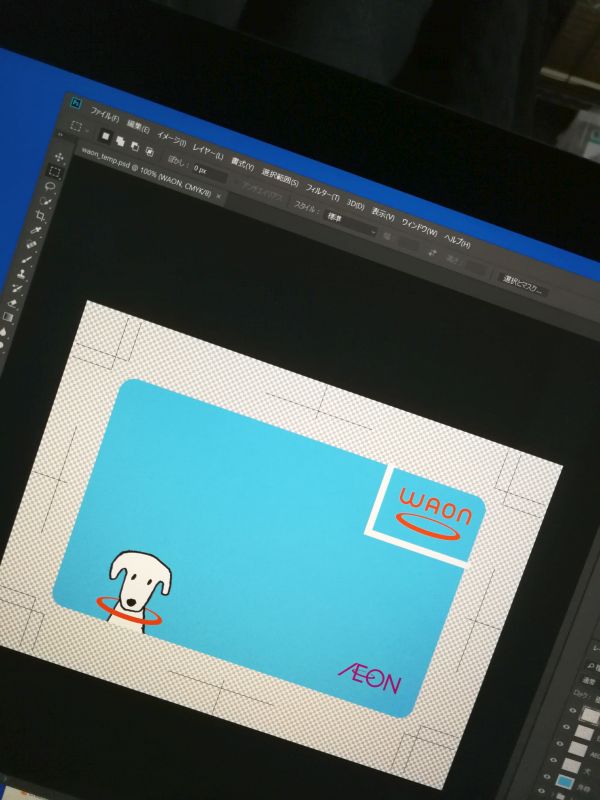Select the Gradient tool
This screenshot has height=800, width=600.
click(x=8, y=317)
